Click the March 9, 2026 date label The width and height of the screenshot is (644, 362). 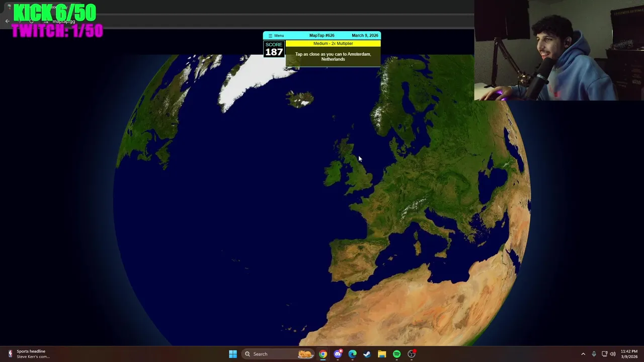point(365,36)
